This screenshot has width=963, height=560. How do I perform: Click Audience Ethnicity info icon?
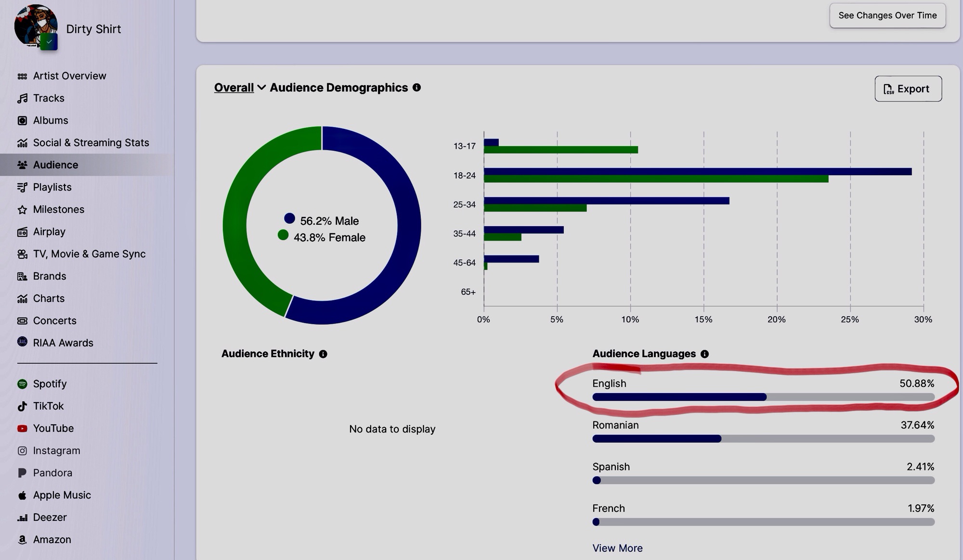pos(323,354)
